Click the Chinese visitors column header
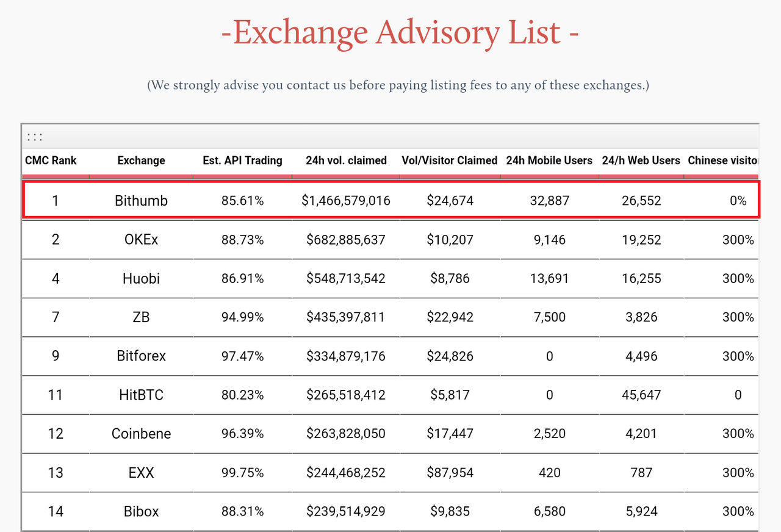781x532 pixels. click(722, 160)
